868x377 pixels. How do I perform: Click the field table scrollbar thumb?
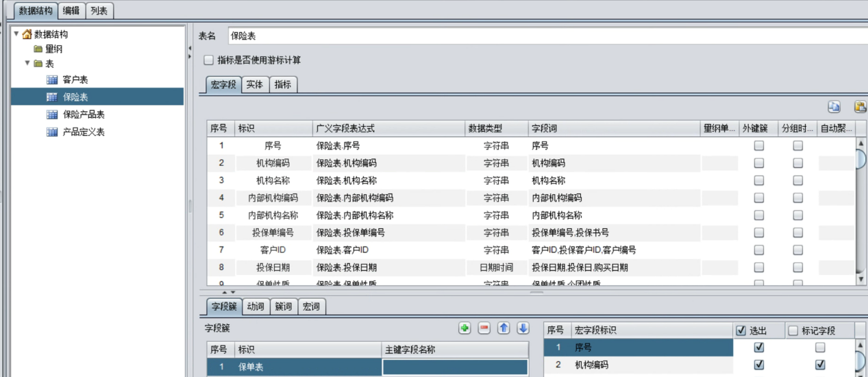(x=861, y=158)
